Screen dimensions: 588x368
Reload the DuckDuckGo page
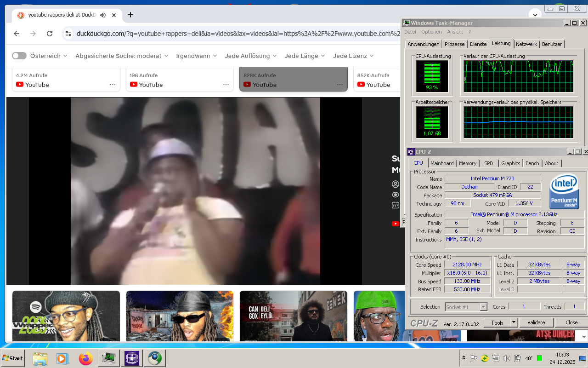click(50, 34)
